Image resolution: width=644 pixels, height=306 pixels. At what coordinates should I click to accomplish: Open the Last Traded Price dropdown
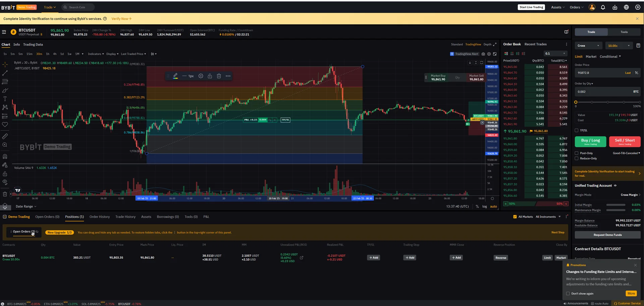133,54
